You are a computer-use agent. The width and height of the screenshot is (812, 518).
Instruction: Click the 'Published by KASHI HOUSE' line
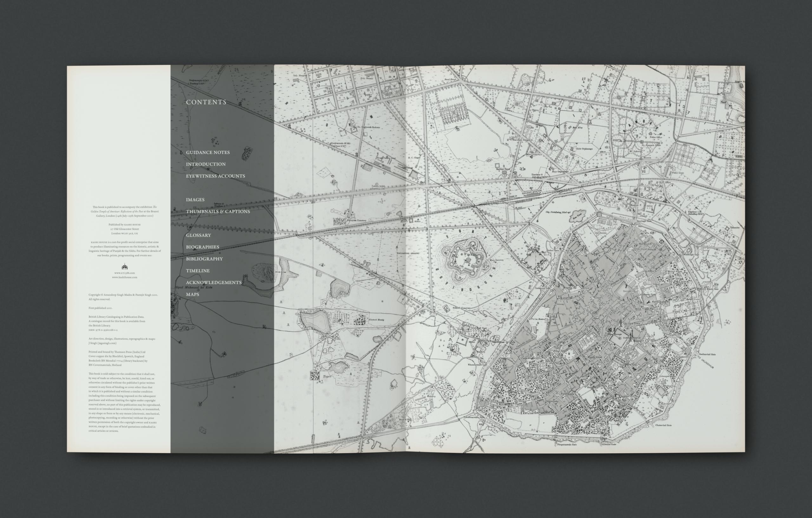[x=124, y=225]
